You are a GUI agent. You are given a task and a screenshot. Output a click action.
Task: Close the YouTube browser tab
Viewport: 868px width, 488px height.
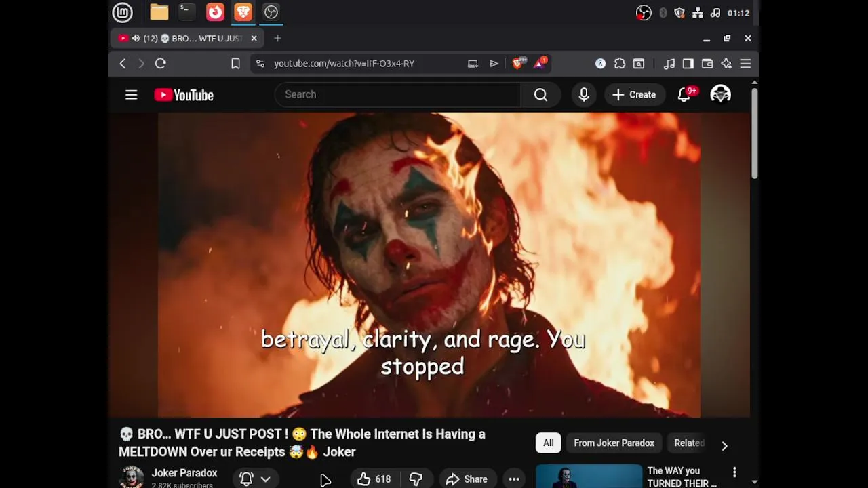pos(254,39)
